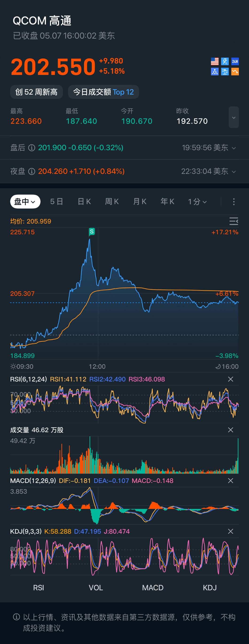This screenshot has width=249, height=644.
Task: Tap the 最低 187.640 value
Action: click(81, 121)
